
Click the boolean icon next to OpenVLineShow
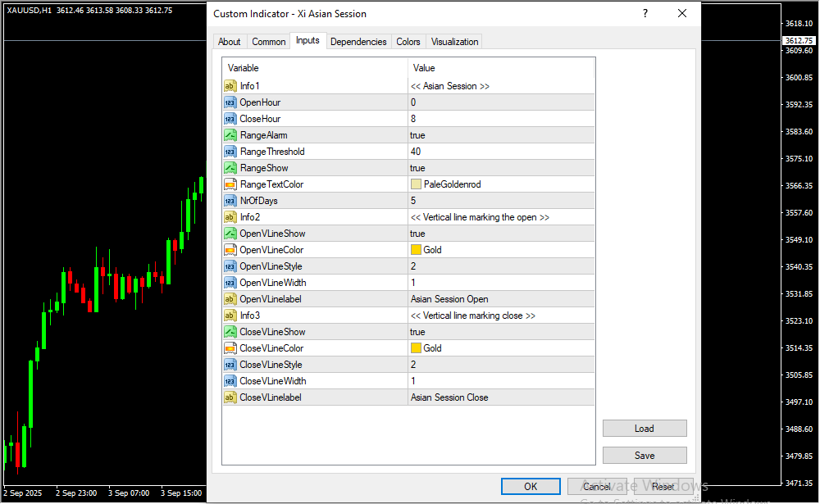pyautogui.click(x=230, y=234)
